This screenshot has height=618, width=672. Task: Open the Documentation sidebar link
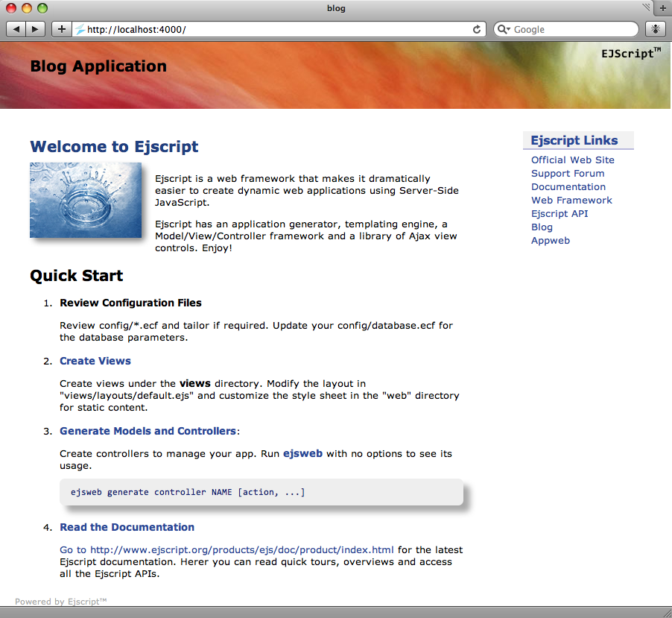tap(568, 187)
